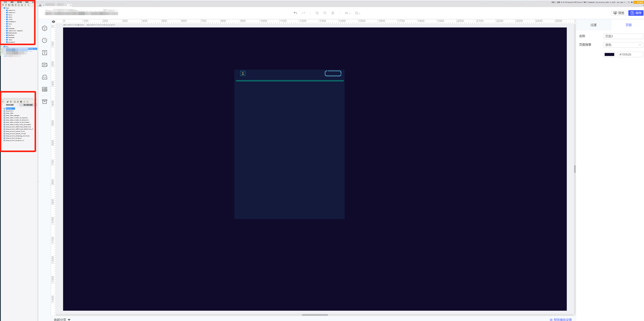Toggle the eye icon beside ruler
Screen dimensions: 644x321
click(x=53, y=22)
